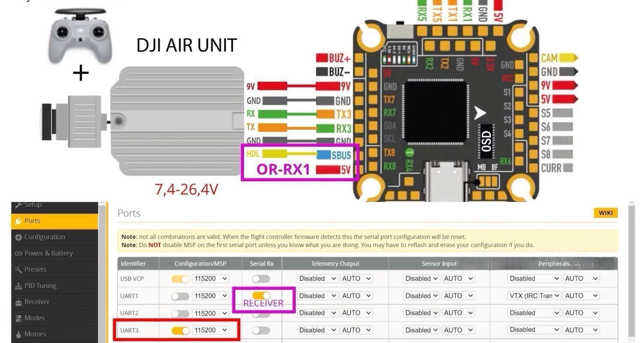
Task: Disable the USB VCP MSP toggle
Action: pyautogui.click(x=180, y=279)
